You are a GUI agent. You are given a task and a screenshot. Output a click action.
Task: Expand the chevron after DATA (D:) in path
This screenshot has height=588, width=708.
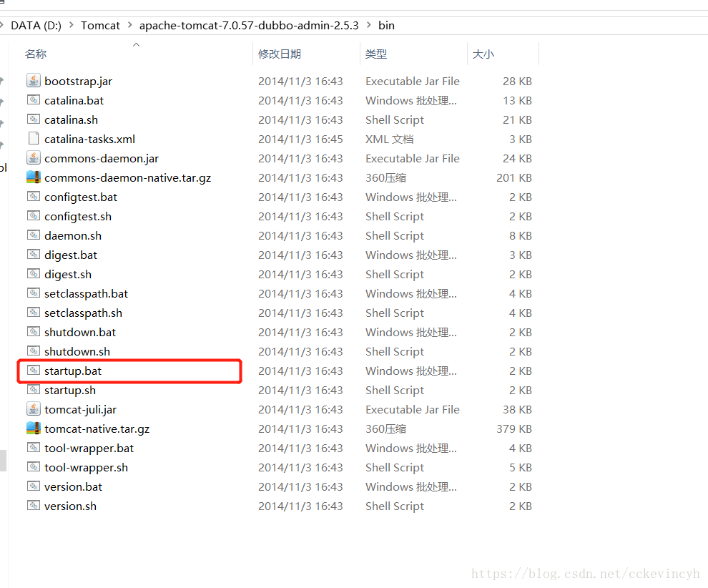coord(72,25)
